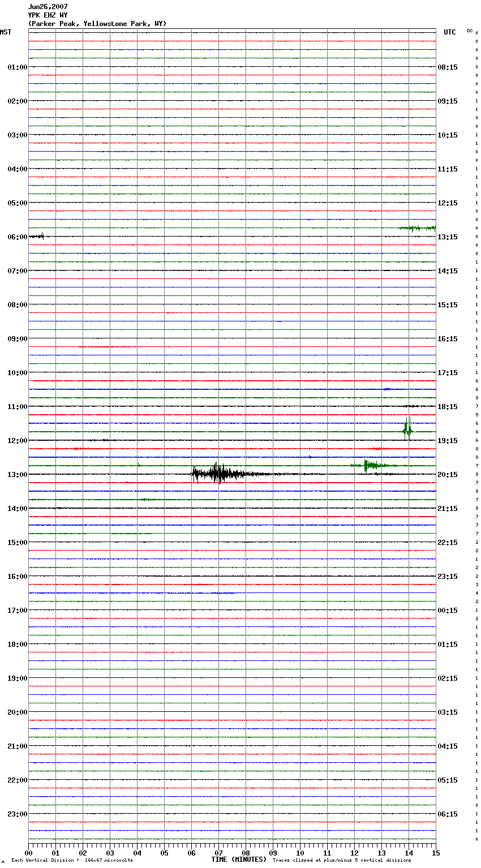Screen dimensions: 481x868
Task: Click the date label Jun26,2007
Action: point(48,7)
